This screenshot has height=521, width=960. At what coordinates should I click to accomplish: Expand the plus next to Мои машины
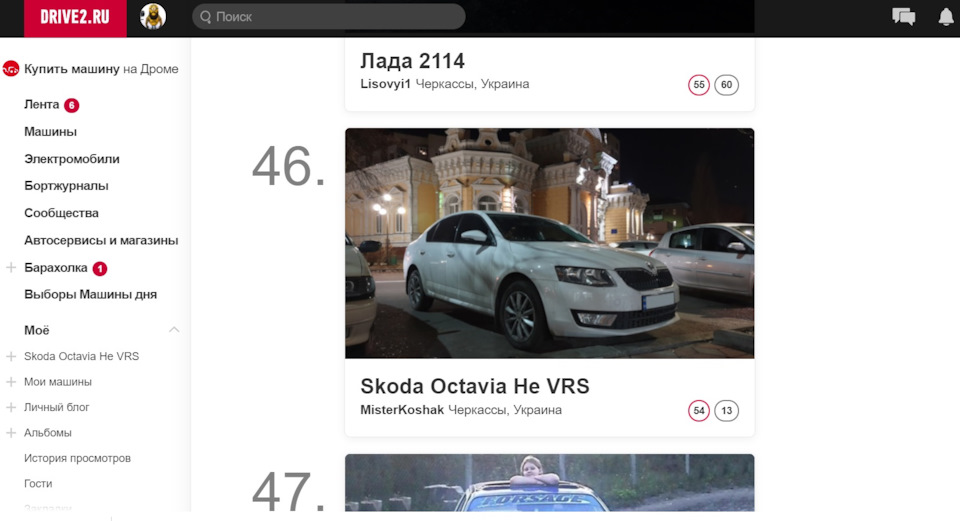click(10, 382)
